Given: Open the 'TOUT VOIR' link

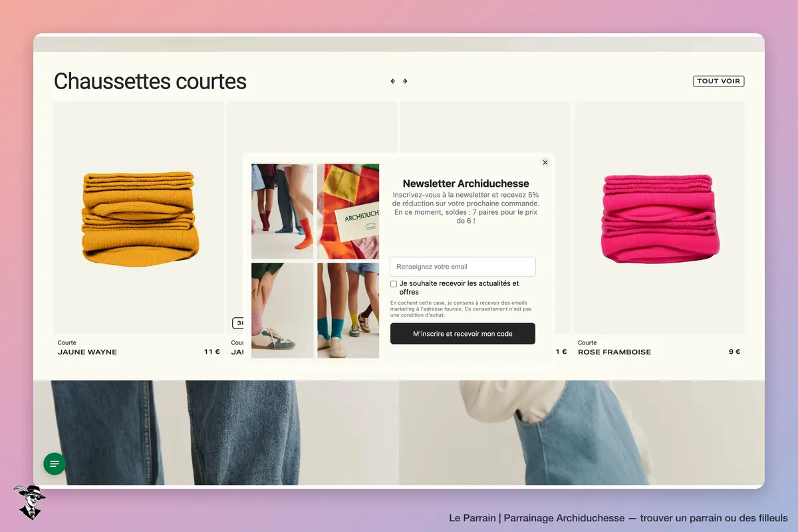Looking at the screenshot, I should (718, 81).
